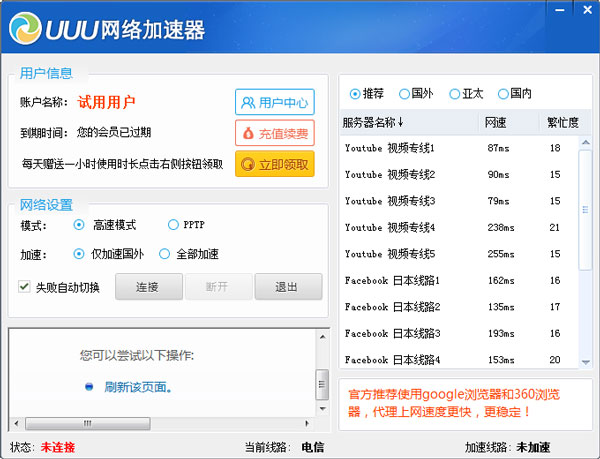This screenshot has width=600, height=459.
Task: Close the UUU accelerator window
Action: click(x=587, y=10)
